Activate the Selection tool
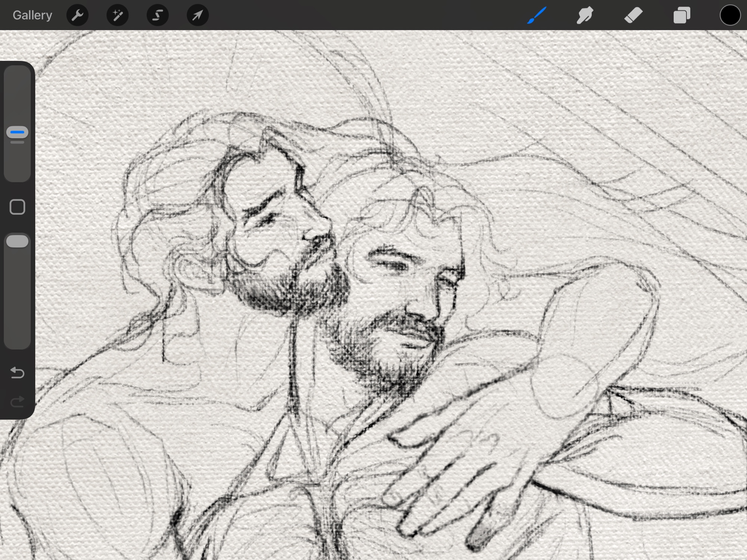The height and width of the screenshot is (560, 747). 158,15
